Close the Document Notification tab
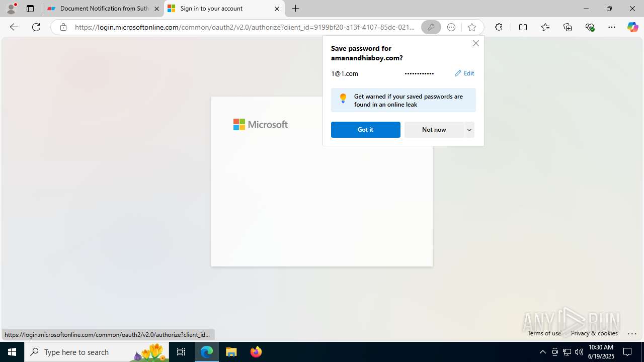 click(x=156, y=9)
